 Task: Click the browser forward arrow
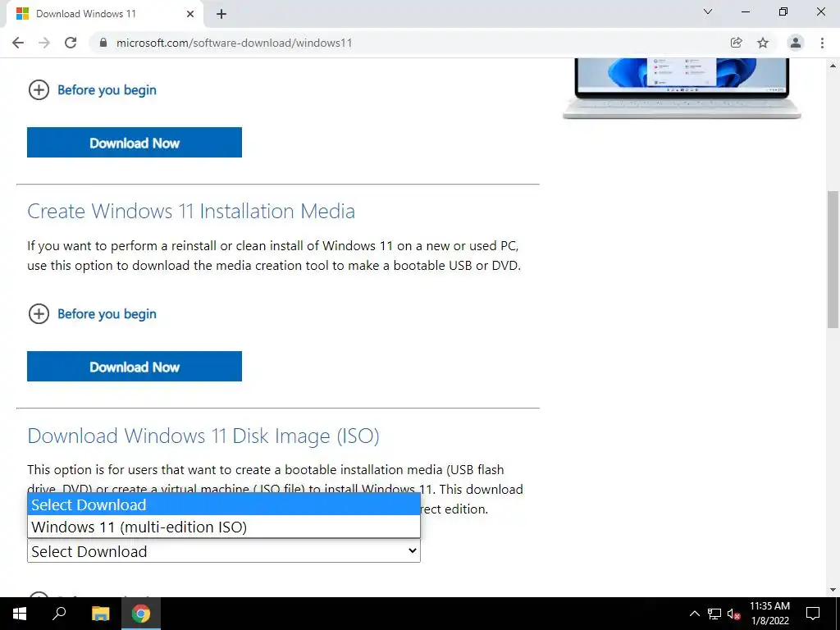pyautogui.click(x=44, y=43)
